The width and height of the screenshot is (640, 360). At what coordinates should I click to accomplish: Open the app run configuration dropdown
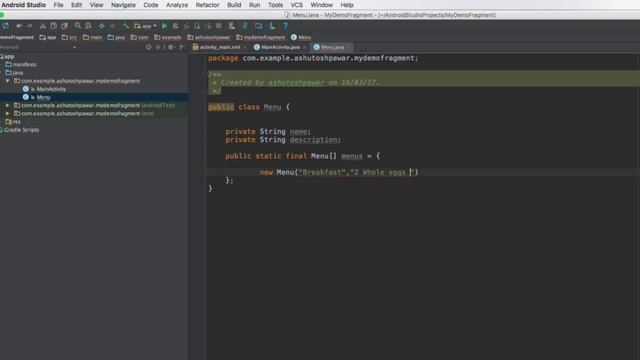pyautogui.click(x=146, y=26)
